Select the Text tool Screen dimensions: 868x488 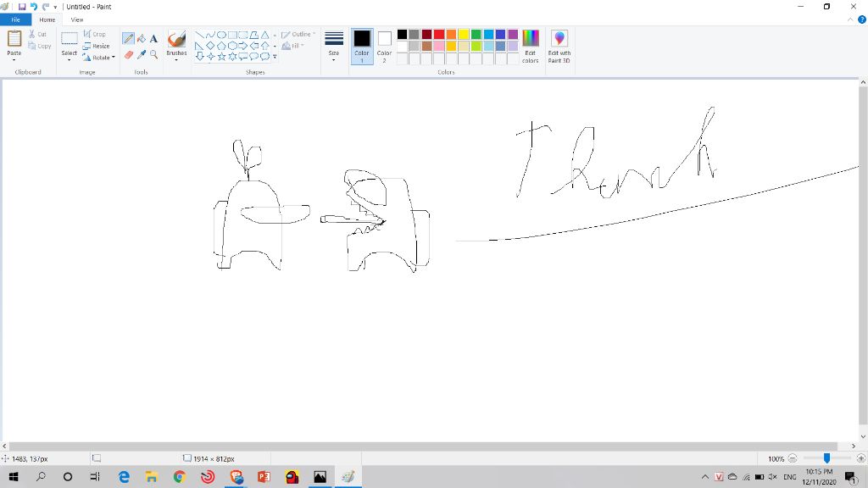(x=154, y=38)
